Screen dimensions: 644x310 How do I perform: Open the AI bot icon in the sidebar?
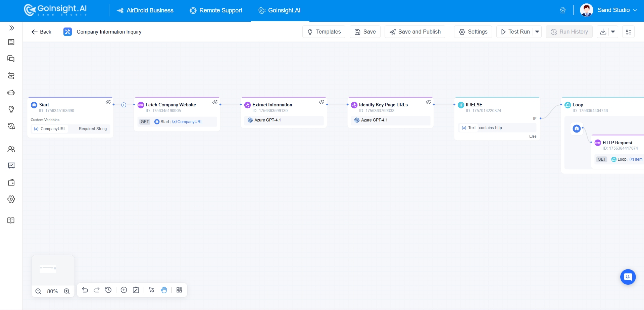11,93
